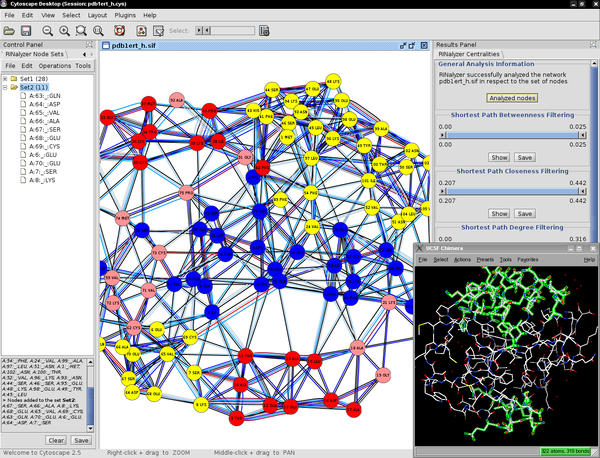This screenshot has height=458, width=600.
Task: Click the zoom in magnifier icon
Action: pos(65,31)
